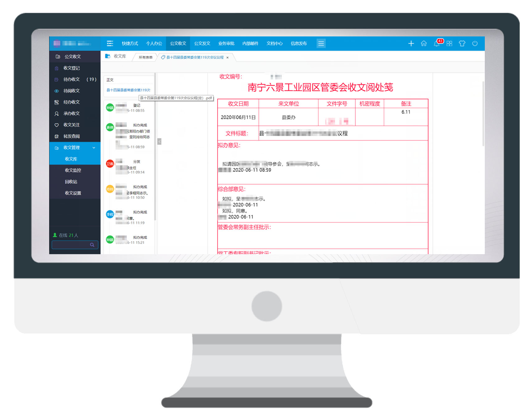Open notifications bell showing 43 alerts
Screen dimensions: 529x420
437,44
